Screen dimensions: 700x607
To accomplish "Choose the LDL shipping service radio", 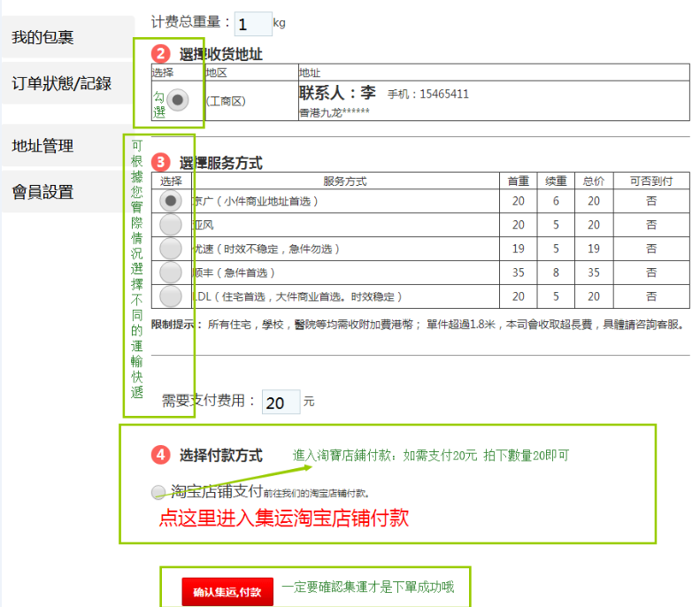I will tap(171, 296).
